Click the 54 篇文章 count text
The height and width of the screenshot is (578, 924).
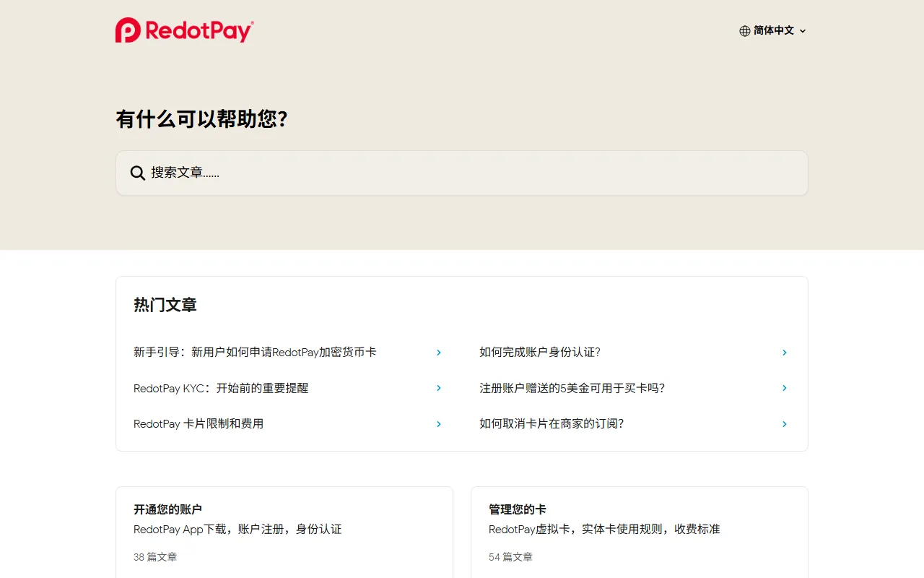point(510,557)
